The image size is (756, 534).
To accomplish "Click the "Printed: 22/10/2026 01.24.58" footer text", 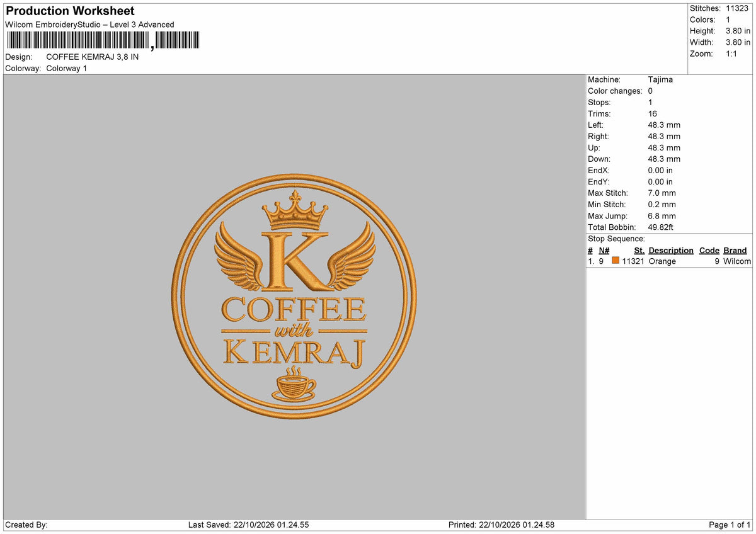I will tap(501, 525).
